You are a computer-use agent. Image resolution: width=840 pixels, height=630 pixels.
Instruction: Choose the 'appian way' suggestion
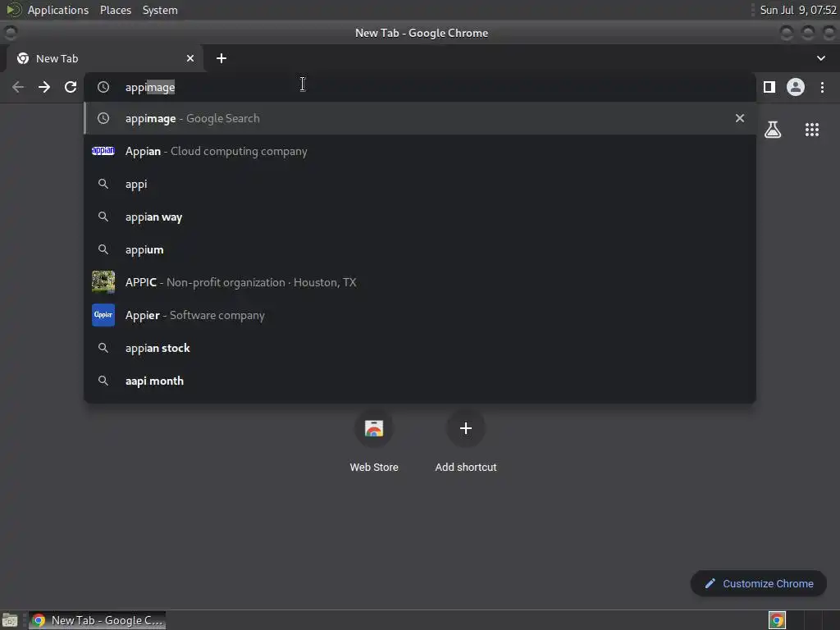click(420, 217)
